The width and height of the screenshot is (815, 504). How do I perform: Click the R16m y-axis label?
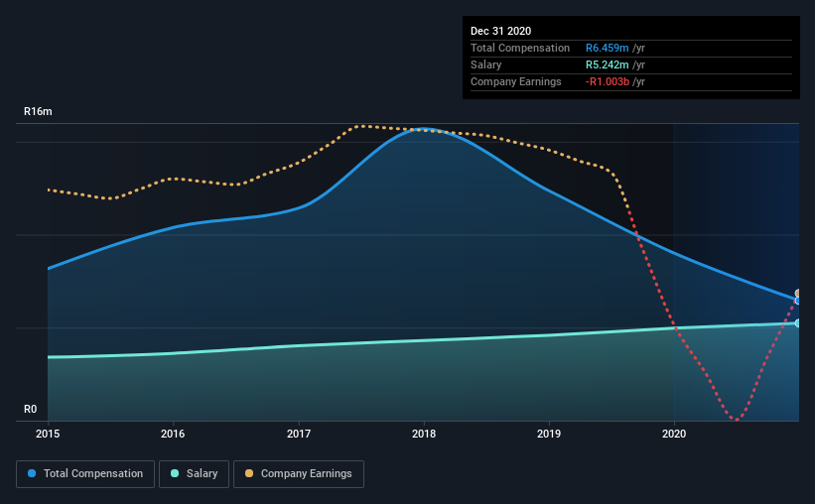pyautogui.click(x=38, y=112)
